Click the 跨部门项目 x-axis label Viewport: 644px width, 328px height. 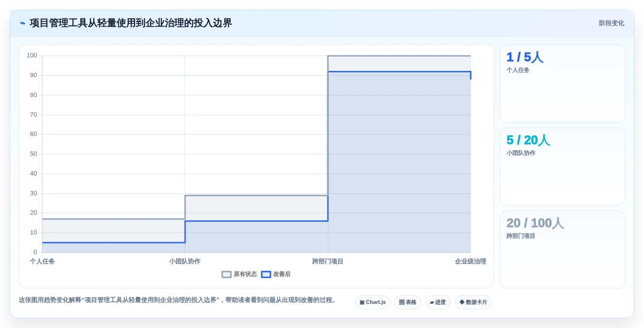tap(328, 261)
